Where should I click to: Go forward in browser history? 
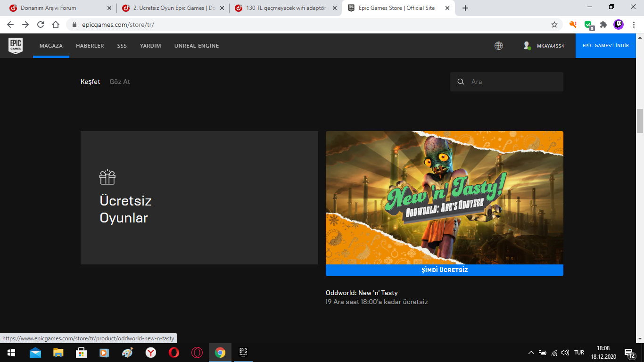[x=25, y=25]
